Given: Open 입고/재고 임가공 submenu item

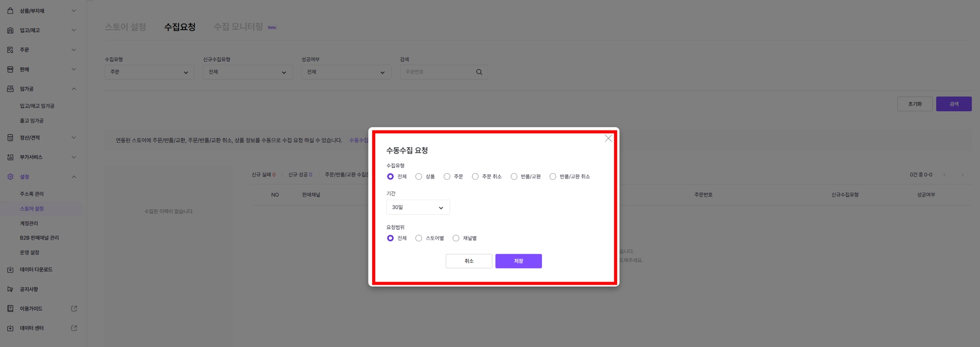Looking at the screenshot, I should 37,106.
